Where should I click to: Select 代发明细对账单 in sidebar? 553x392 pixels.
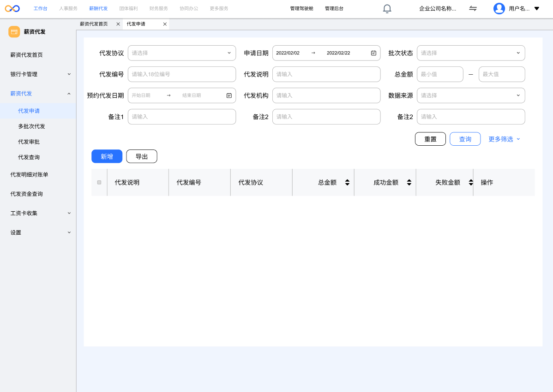[x=29, y=175]
